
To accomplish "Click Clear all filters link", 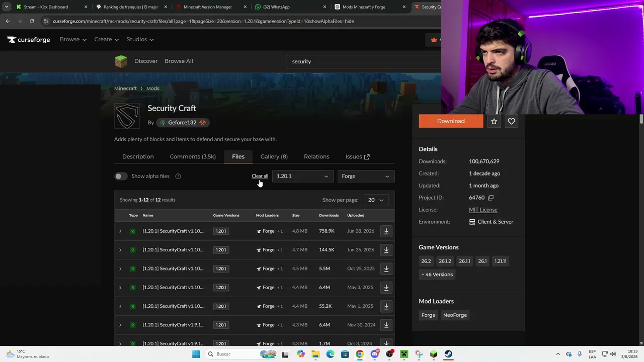I will 260,176.
